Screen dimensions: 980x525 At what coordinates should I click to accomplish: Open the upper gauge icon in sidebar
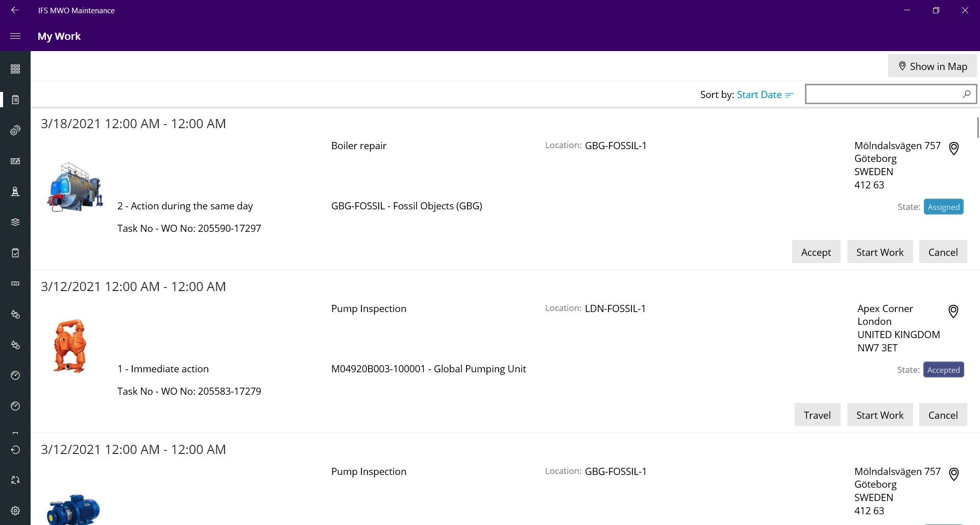(15, 375)
